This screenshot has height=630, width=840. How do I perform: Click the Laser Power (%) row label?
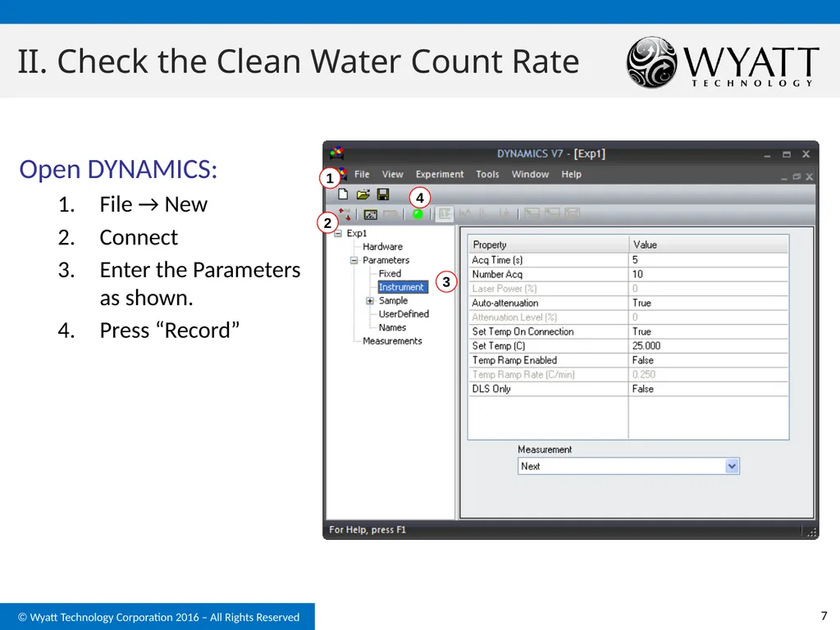(x=504, y=289)
